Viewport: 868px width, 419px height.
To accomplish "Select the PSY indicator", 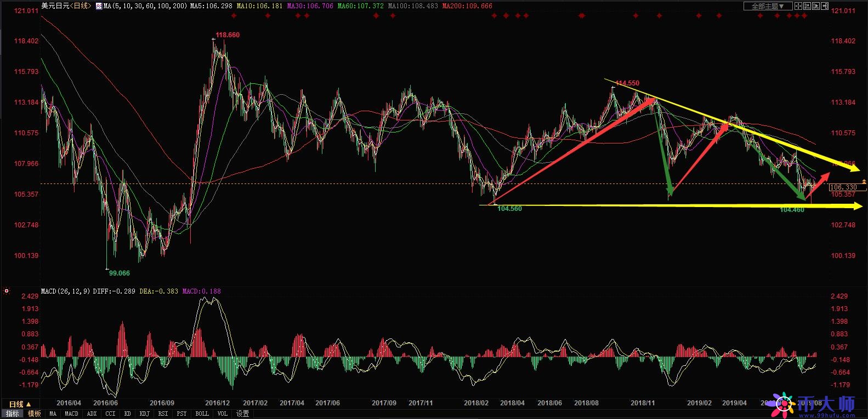I will click(182, 414).
